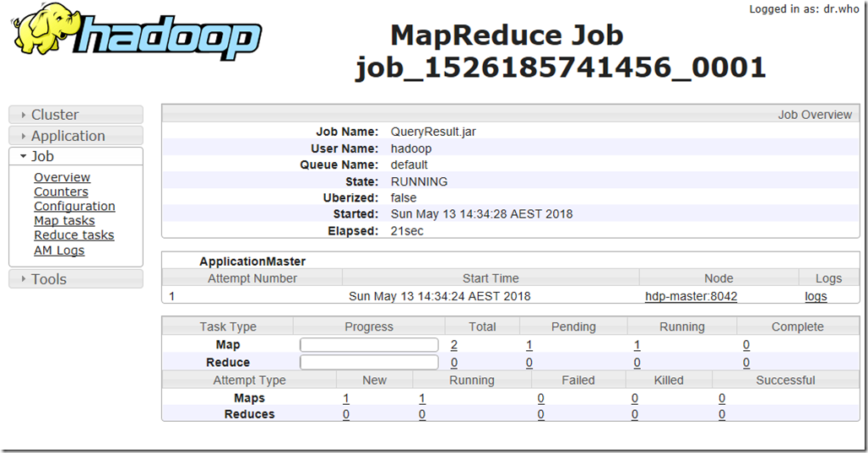
Task: Click the Reduce progress bar
Action: click(x=369, y=362)
